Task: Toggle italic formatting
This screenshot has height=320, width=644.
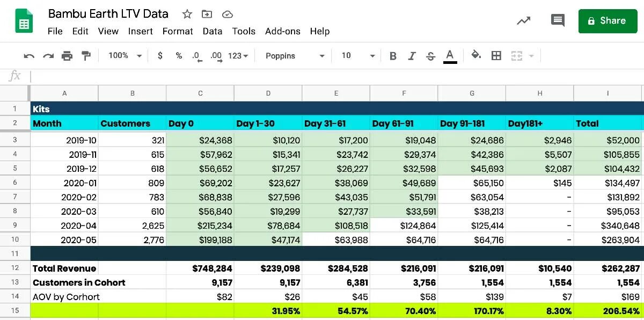Action: (412, 56)
